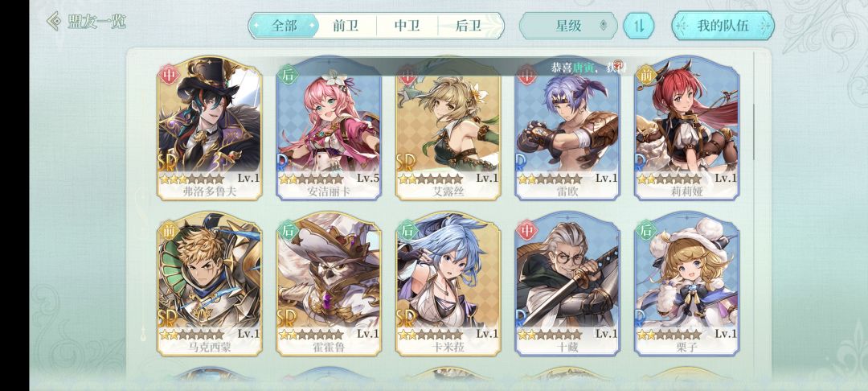This screenshot has width=868, height=391.
Task: Toggle the ascending/descending sort order icon
Action: (x=639, y=26)
